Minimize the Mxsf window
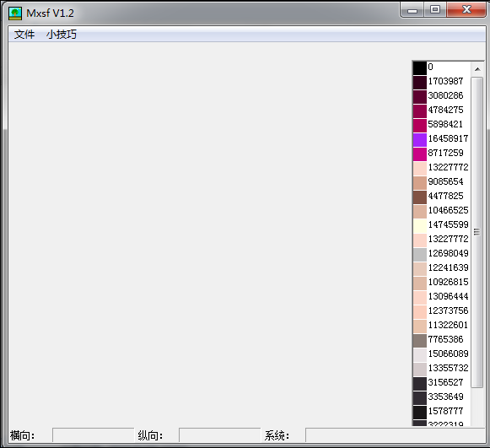Image resolution: width=490 pixels, height=448 pixels. click(x=412, y=9)
